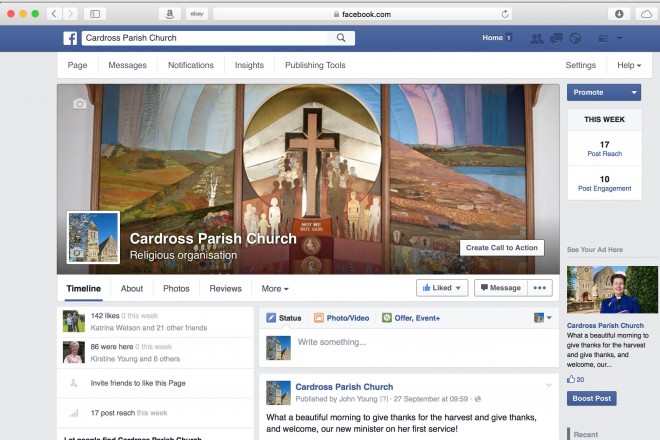The height and width of the screenshot is (440, 660).
Task: Click Create Call to Action button
Action: pyautogui.click(x=502, y=248)
